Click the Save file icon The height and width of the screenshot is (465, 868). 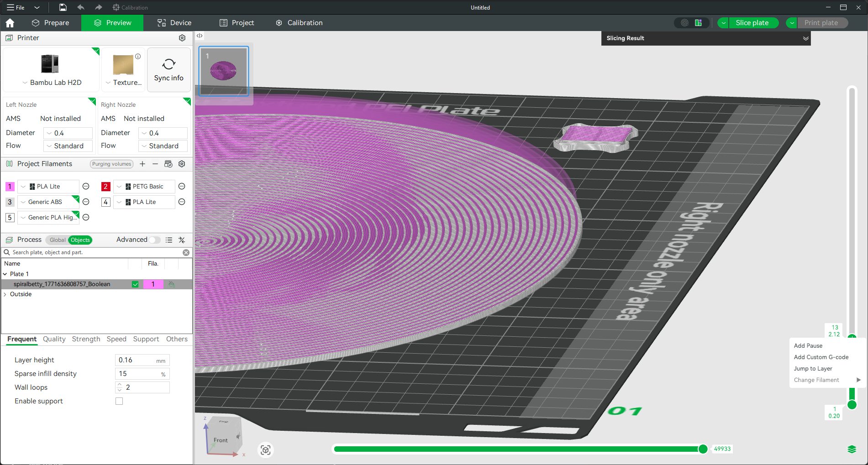tap(63, 7)
